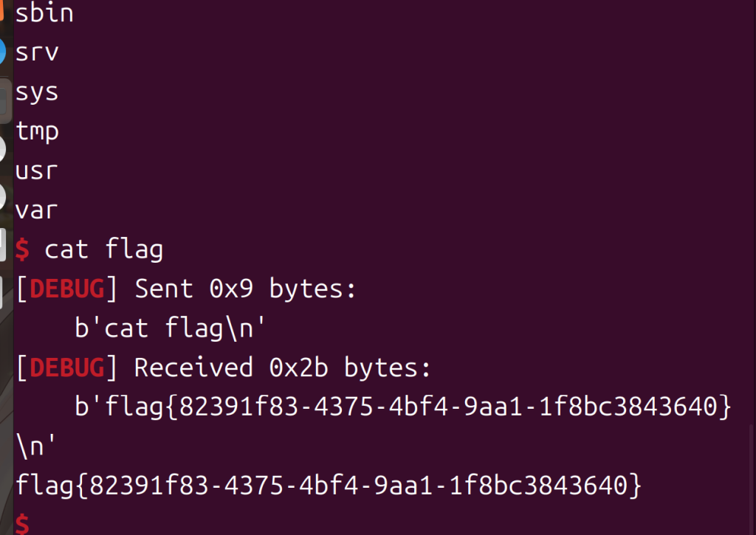Screen dimensions: 756x535
Task: Click the gray square dock icon
Action: (x=5, y=97)
